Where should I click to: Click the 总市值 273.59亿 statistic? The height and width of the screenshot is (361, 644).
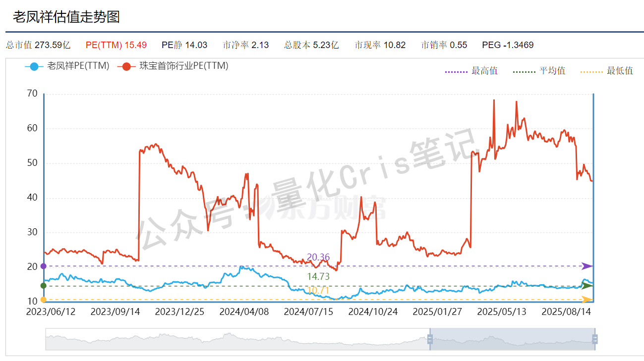38,45
